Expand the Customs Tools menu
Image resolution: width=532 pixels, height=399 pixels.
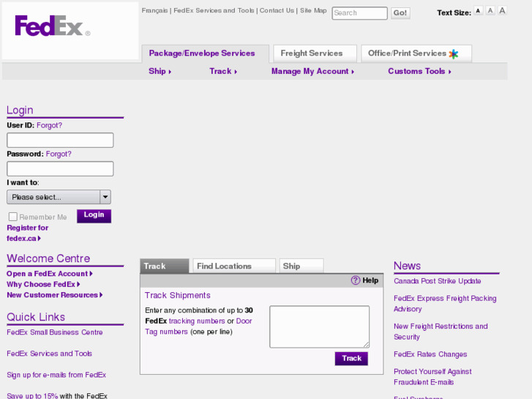click(x=419, y=71)
